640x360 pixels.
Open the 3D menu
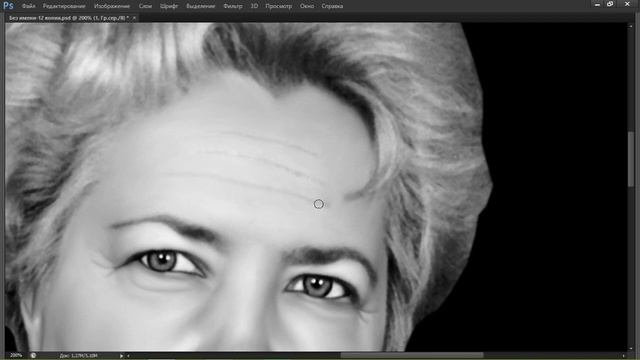254,6
